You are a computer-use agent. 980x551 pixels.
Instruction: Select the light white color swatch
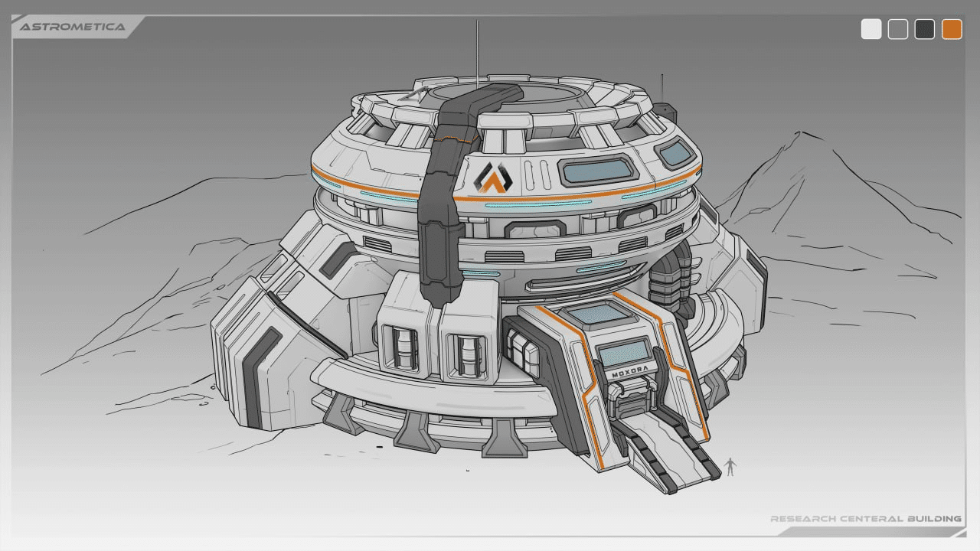(x=871, y=29)
